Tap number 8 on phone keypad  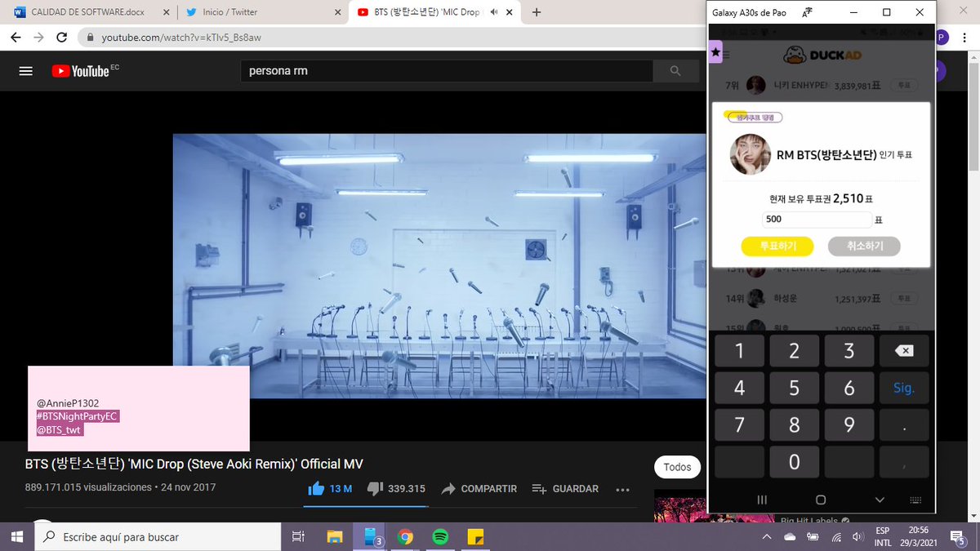coord(794,425)
